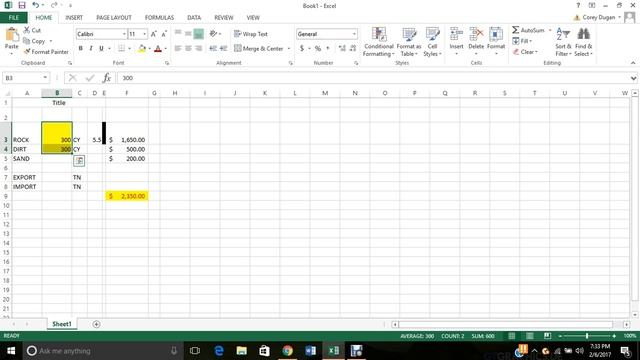
Task: Open the Merge & Center dropdown arrow
Action: click(x=289, y=49)
